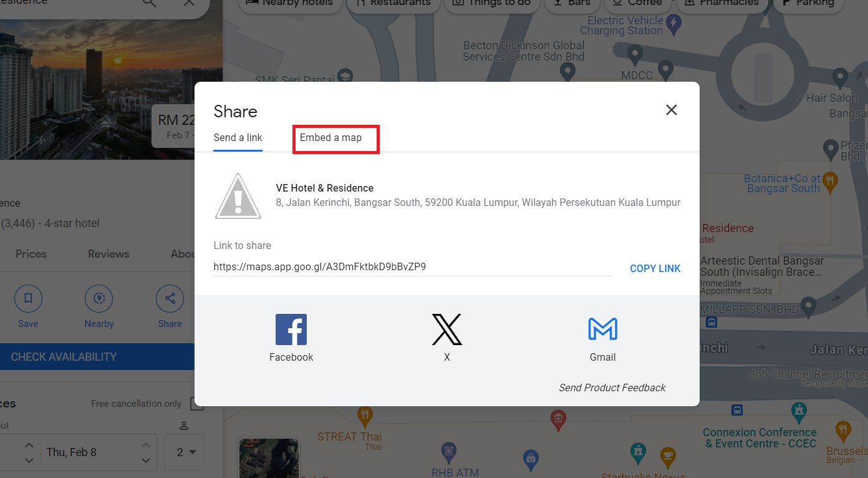Click the Becton Dickinson map pin
868x478 pixels.
pyautogui.click(x=567, y=72)
